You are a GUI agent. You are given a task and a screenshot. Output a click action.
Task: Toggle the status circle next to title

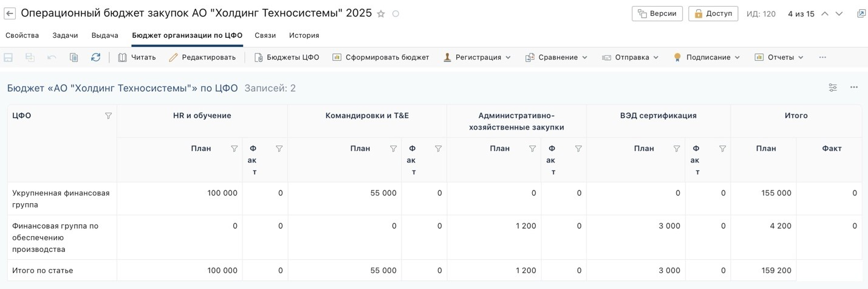[x=395, y=14]
